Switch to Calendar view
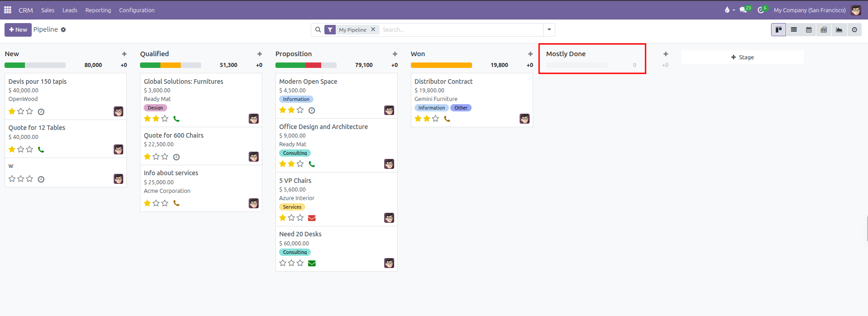868x316 pixels. [809, 30]
